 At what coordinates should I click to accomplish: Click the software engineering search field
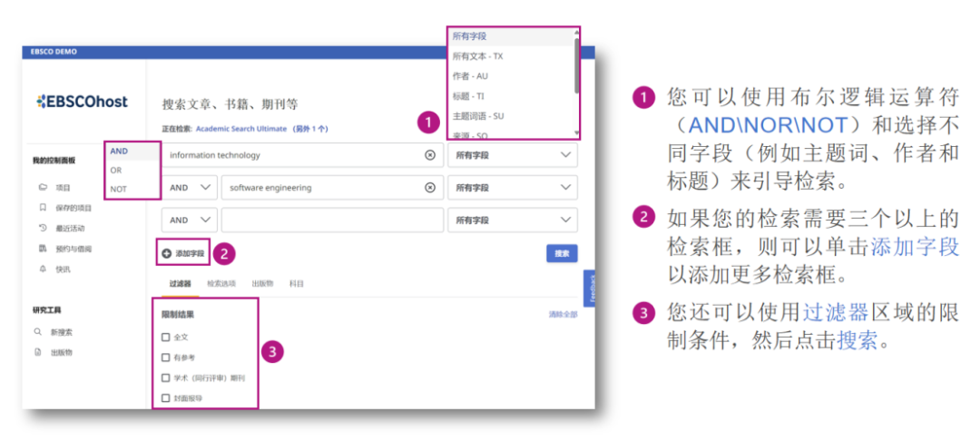point(332,188)
